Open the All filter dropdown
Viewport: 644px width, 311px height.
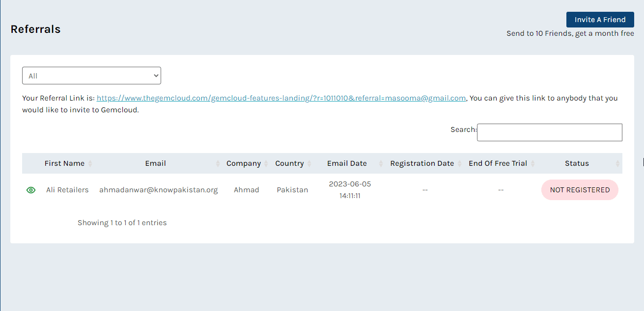[x=91, y=76]
